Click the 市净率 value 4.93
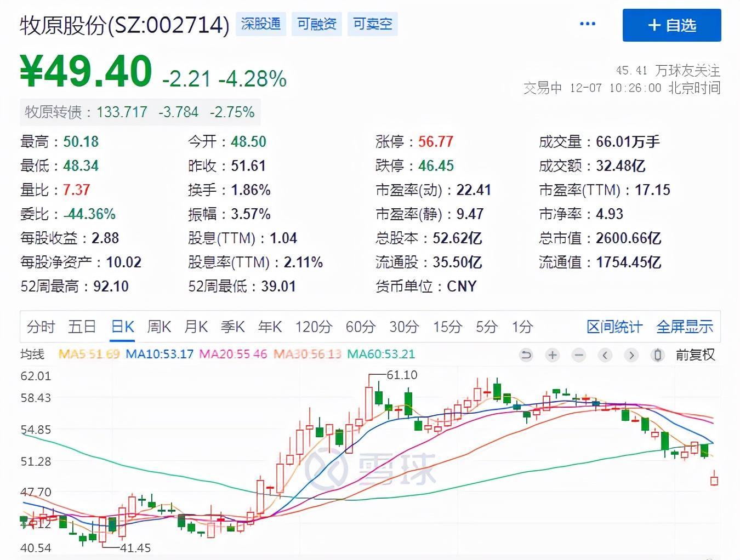 coord(610,214)
